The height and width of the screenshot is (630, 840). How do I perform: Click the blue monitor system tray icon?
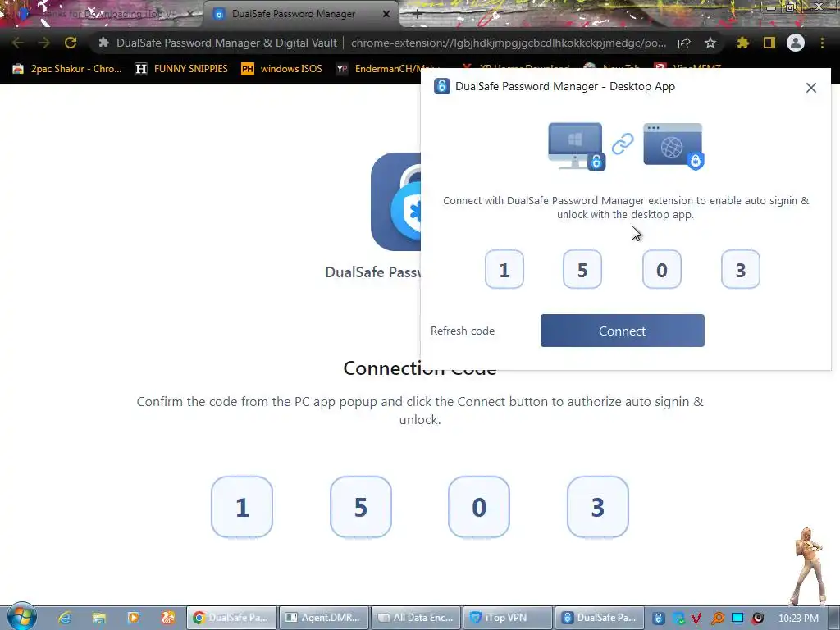click(737, 618)
